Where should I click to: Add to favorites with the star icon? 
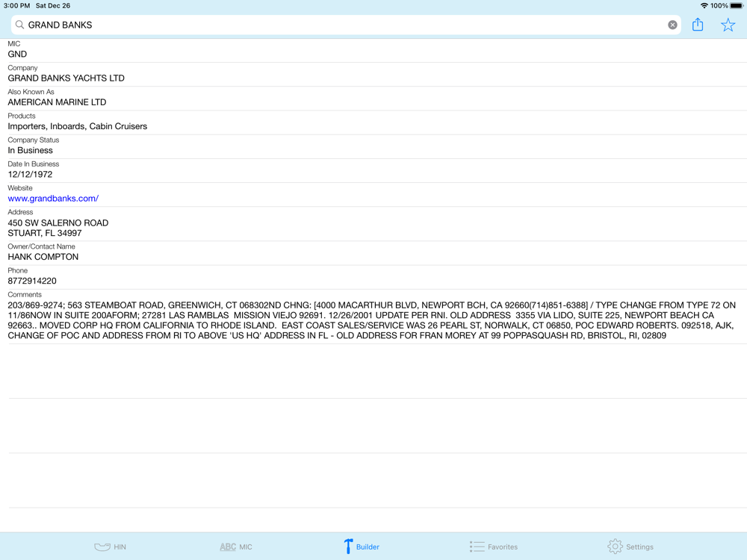click(728, 25)
